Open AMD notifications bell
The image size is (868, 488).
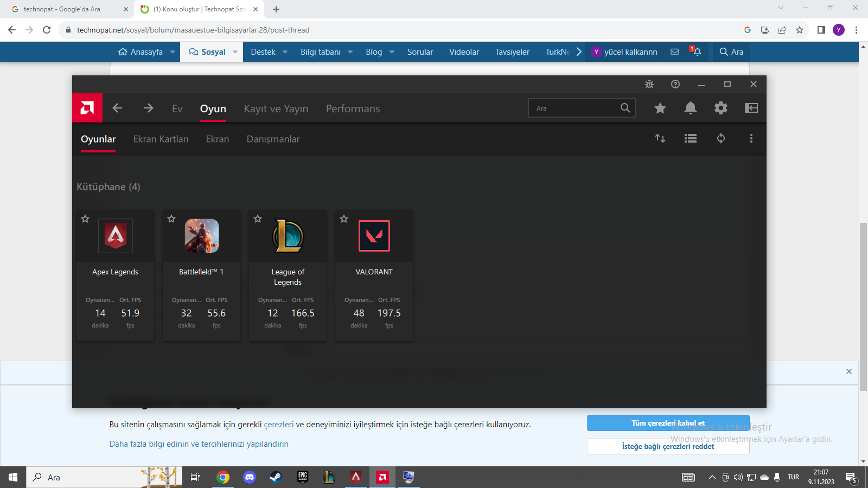tap(691, 108)
